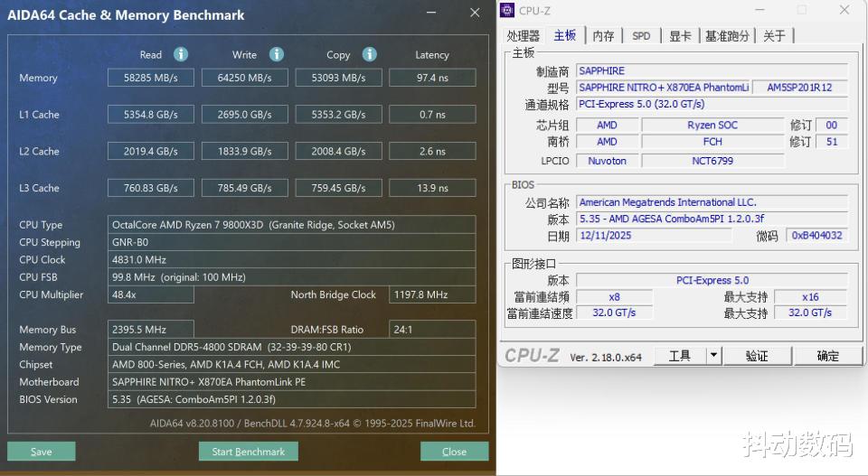Viewport: 868px width, 476px height.
Task: Click the FCH southbridge field
Action: 712,142
